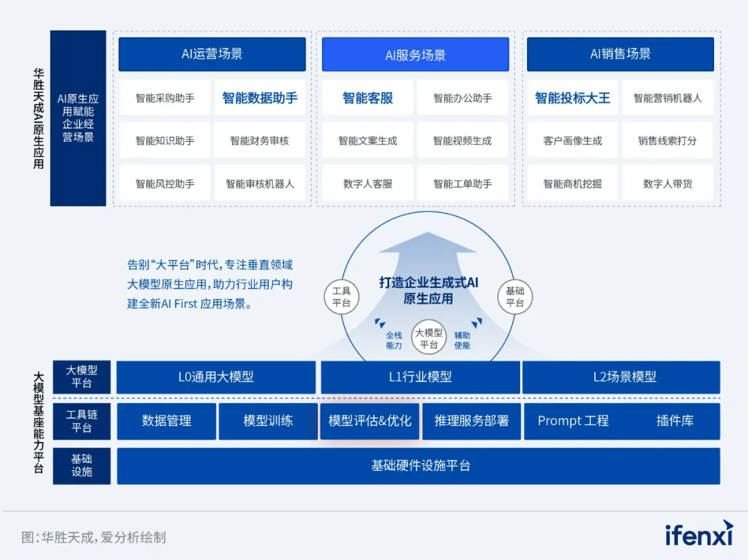Click the 基础硬件设施平台 bar

point(418,466)
